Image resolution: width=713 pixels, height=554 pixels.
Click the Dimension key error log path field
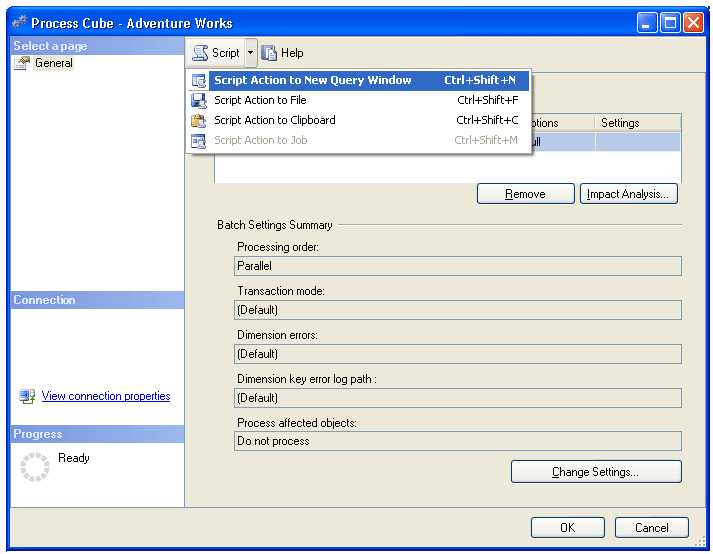[x=458, y=398]
